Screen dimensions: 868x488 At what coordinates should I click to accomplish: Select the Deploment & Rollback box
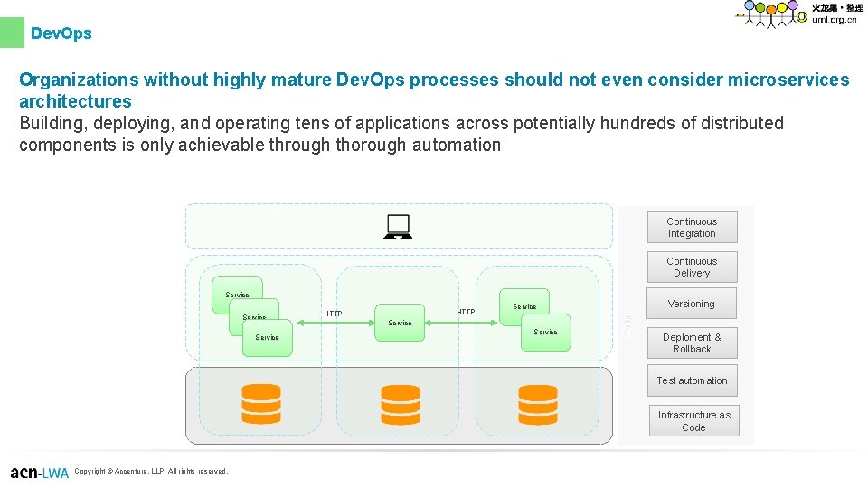click(x=692, y=343)
